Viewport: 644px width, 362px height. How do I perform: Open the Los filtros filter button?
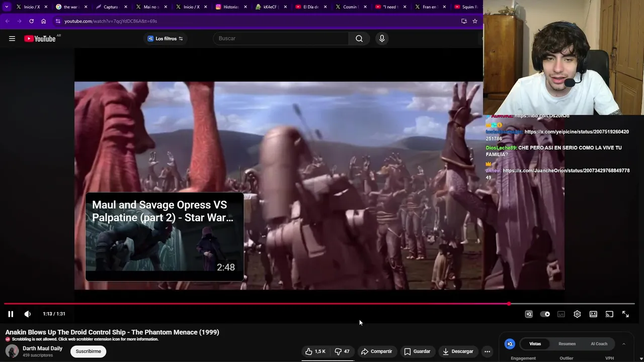tap(166, 39)
